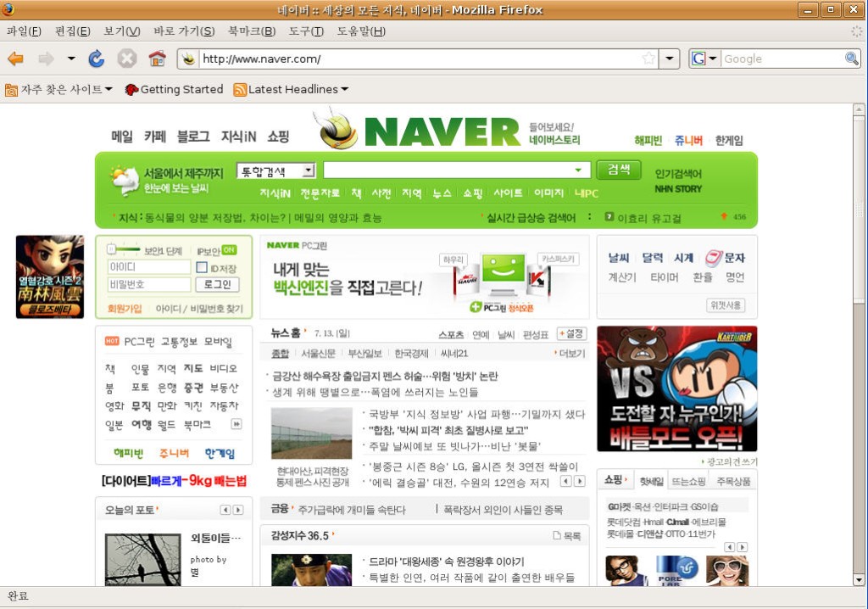Click the 아이디 input field
The height and width of the screenshot is (609, 868).
[x=148, y=267]
